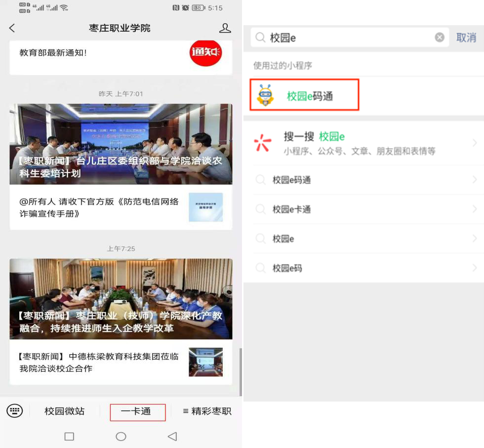Tap the 防范电信网络诈骗 thumbnail image
The height and width of the screenshot is (448, 484).
tap(205, 207)
